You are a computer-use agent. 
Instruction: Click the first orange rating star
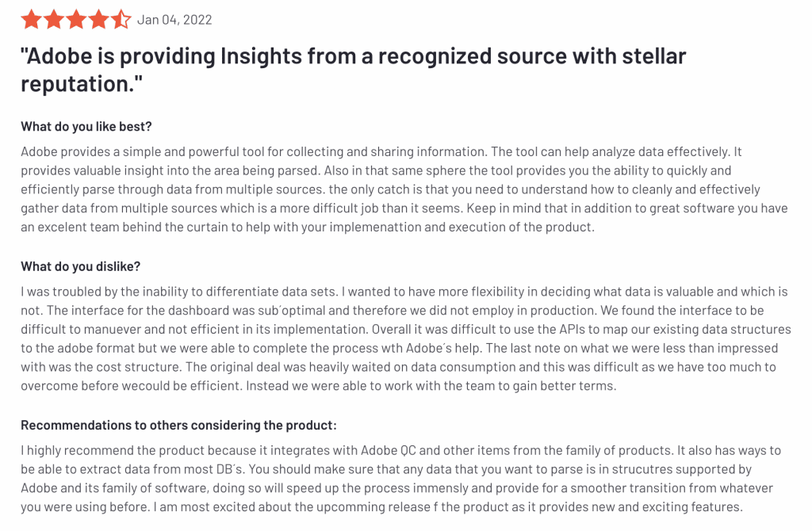(32, 19)
